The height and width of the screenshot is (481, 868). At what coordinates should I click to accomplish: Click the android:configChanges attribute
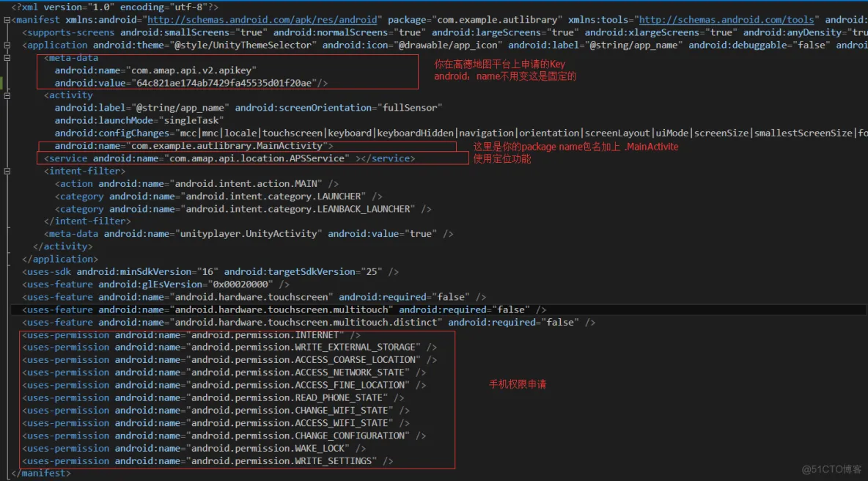coord(112,133)
